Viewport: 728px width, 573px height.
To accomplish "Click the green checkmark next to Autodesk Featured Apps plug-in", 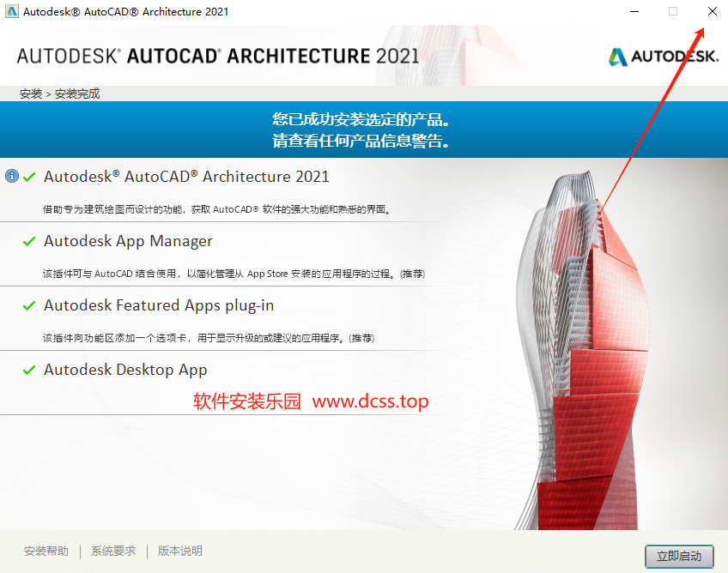I will coord(29,305).
